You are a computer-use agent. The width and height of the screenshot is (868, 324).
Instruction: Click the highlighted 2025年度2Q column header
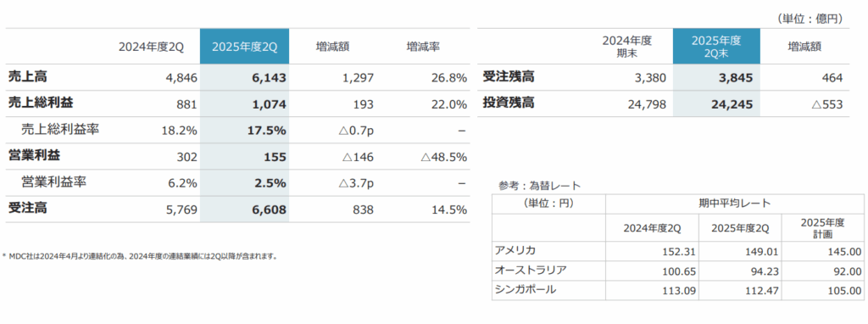(x=244, y=47)
